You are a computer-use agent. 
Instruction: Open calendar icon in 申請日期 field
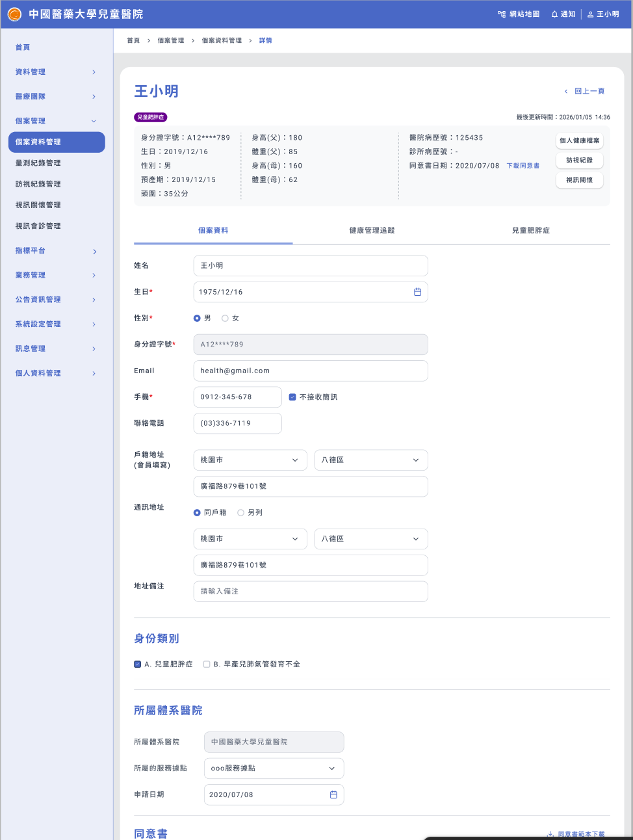click(x=333, y=794)
